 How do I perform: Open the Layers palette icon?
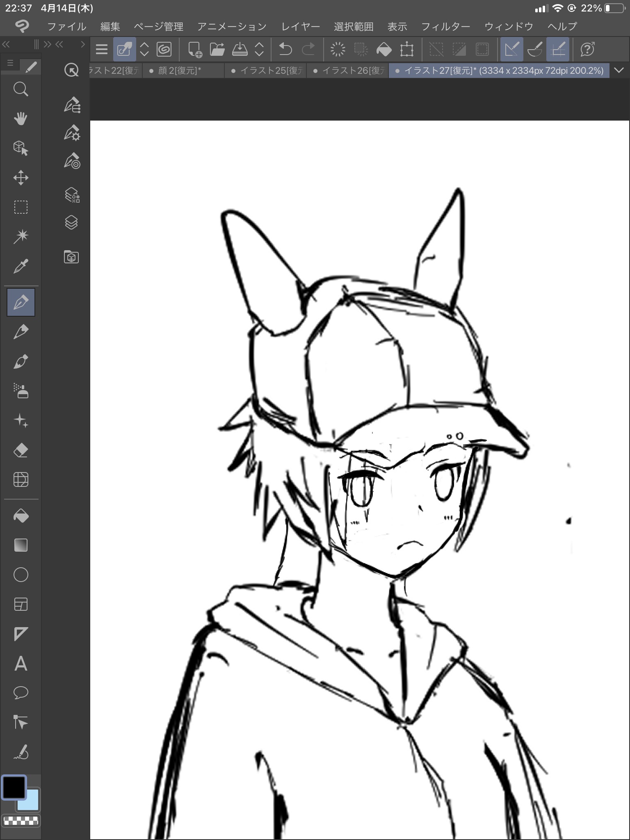tap(71, 222)
